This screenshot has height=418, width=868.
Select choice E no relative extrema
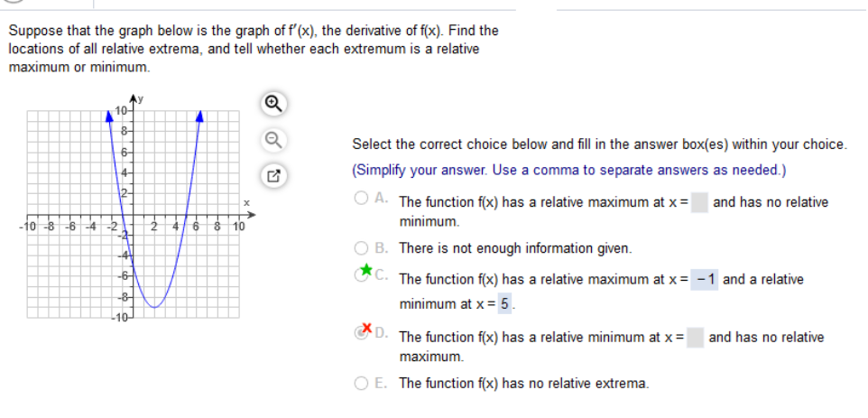(x=362, y=383)
